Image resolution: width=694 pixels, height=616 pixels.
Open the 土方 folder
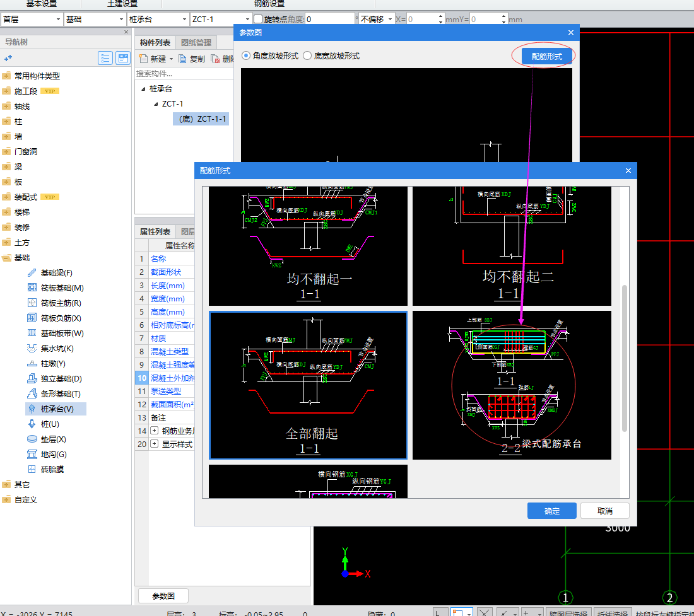[x=16, y=242]
